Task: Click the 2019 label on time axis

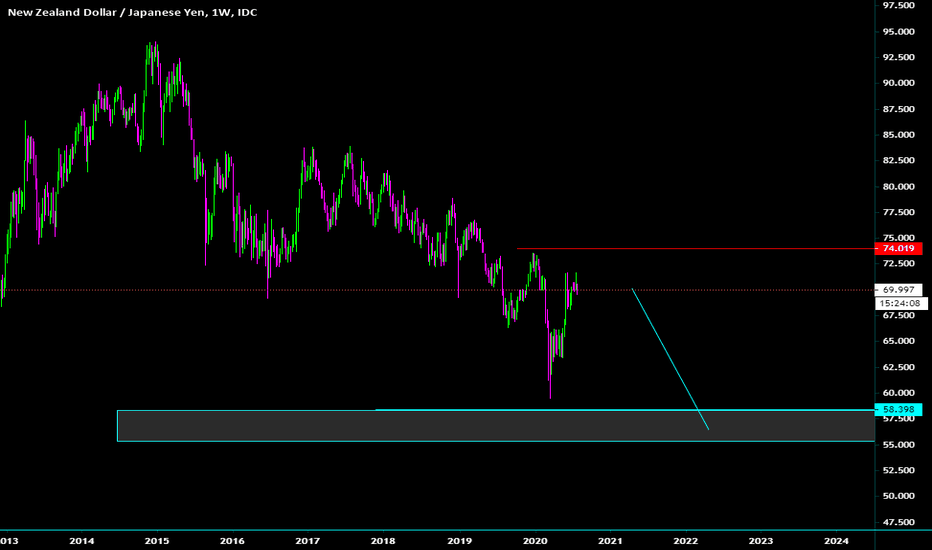Action: pyautogui.click(x=459, y=541)
